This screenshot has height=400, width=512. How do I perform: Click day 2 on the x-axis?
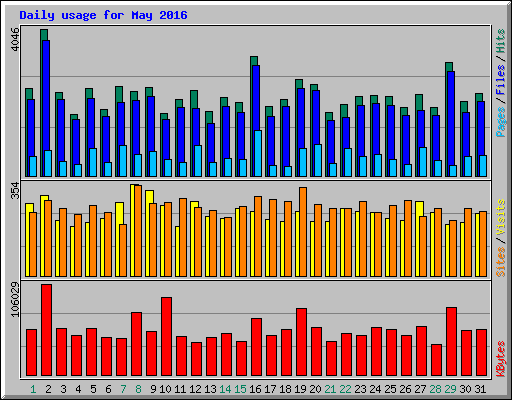pyautogui.click(x=48, y=389)
